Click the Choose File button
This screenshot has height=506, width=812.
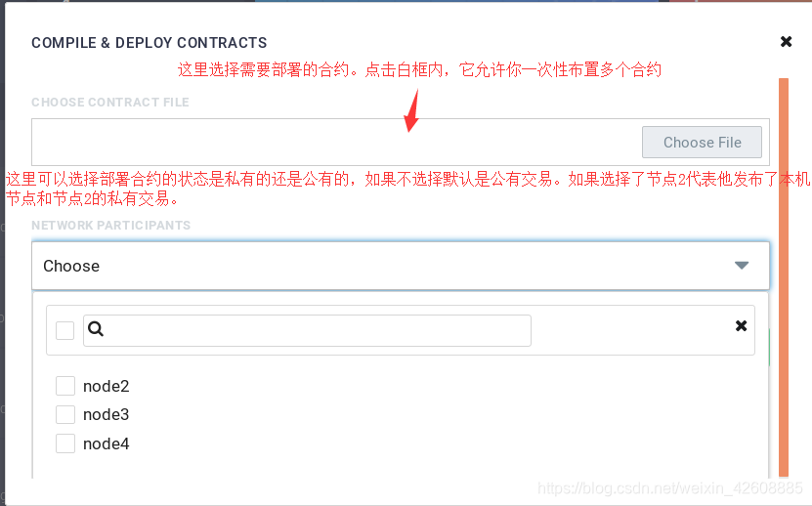click(702, 142)
